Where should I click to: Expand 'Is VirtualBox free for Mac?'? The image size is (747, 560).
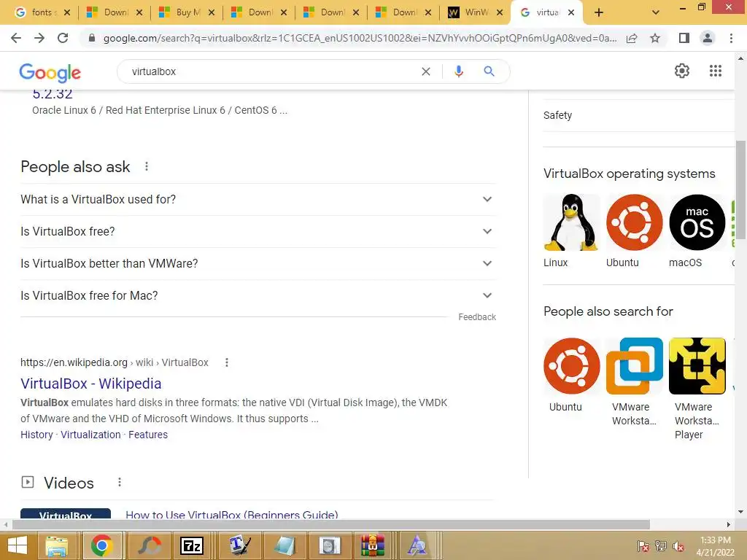tap(258, 296)
